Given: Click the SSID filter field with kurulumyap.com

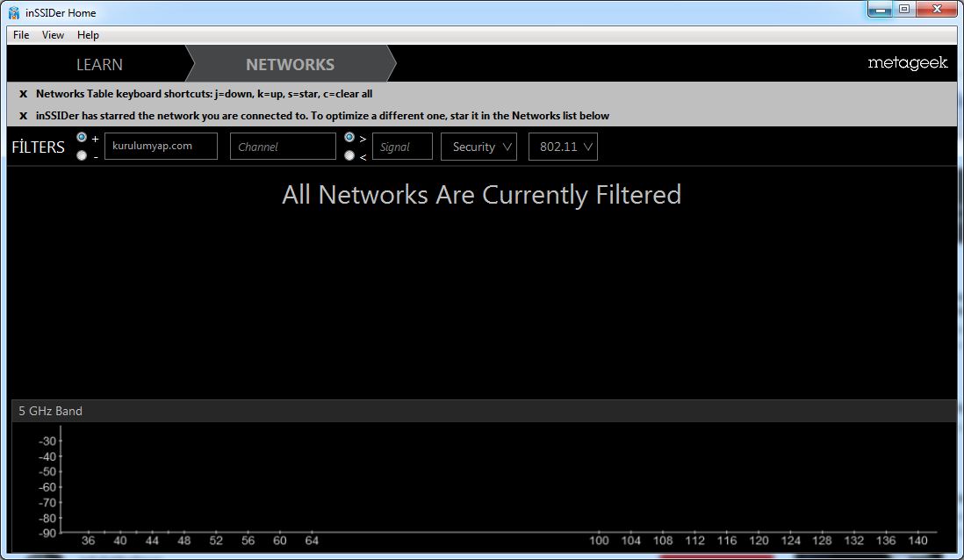Looking at the screenshot, I should point(161,147).
